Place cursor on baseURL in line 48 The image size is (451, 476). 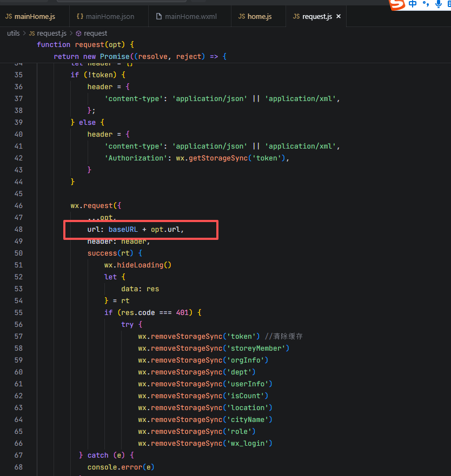(x=123, y=229)
